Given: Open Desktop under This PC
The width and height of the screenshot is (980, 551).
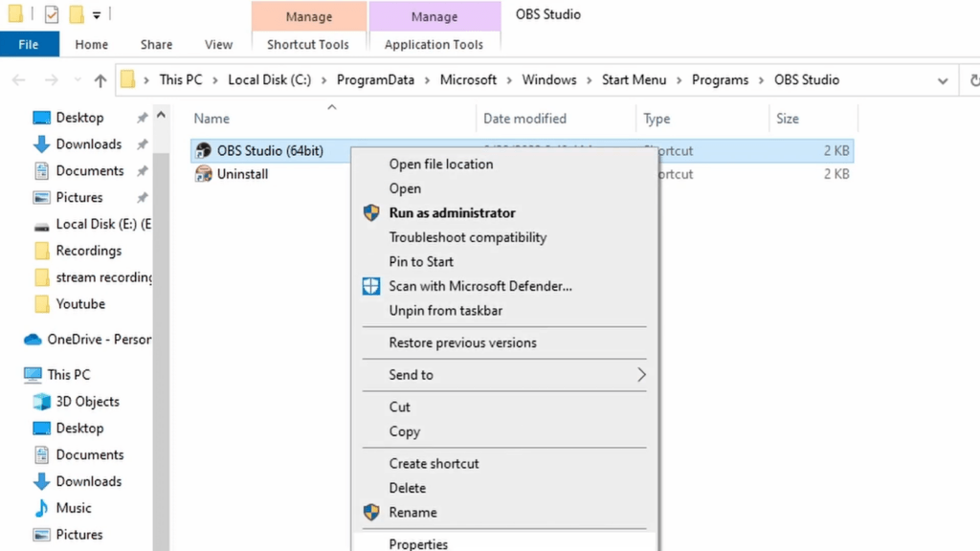Looking at the screenshot, I should point(79,429).
